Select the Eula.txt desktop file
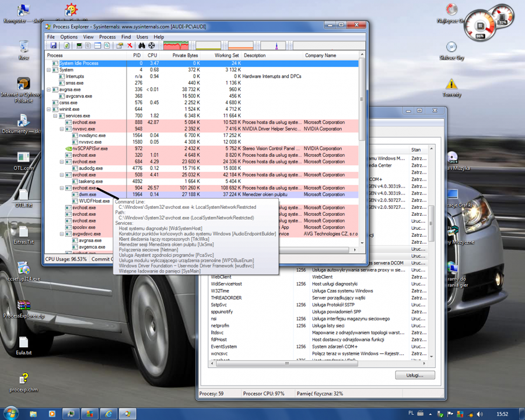This screenshot has width=525, height=420. tap(23, 345)
